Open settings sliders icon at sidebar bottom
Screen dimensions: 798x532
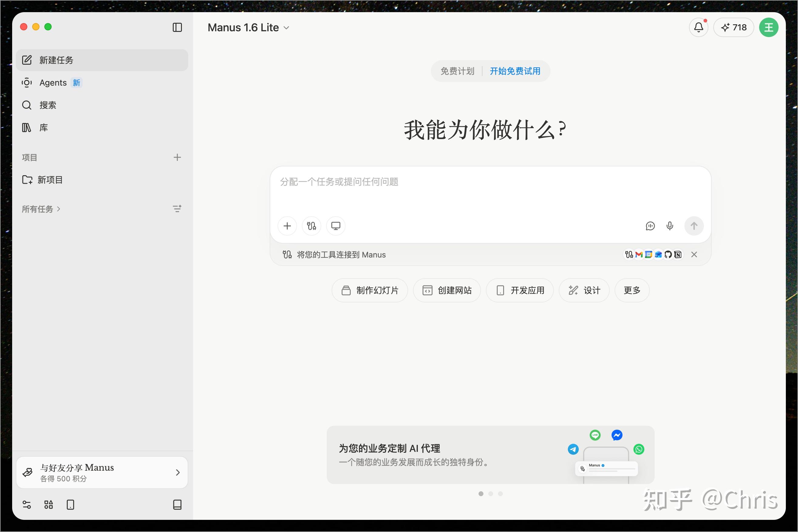[26, 504]
